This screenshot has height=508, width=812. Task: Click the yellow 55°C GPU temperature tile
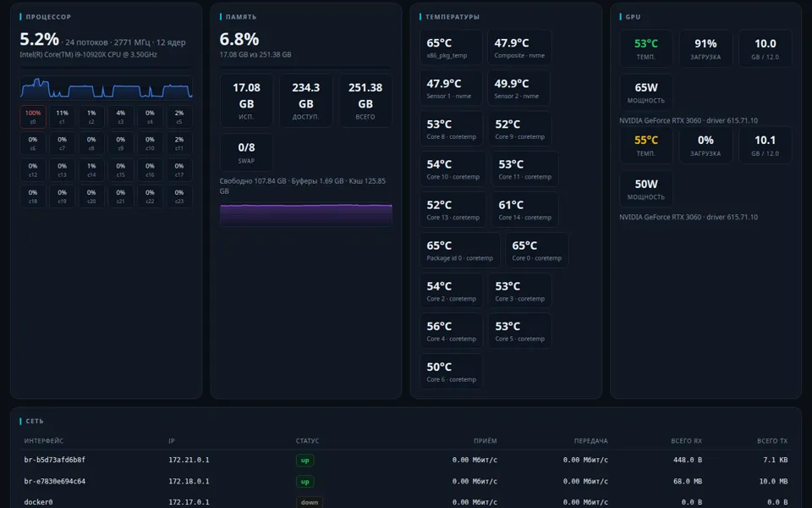pos(645,145)
